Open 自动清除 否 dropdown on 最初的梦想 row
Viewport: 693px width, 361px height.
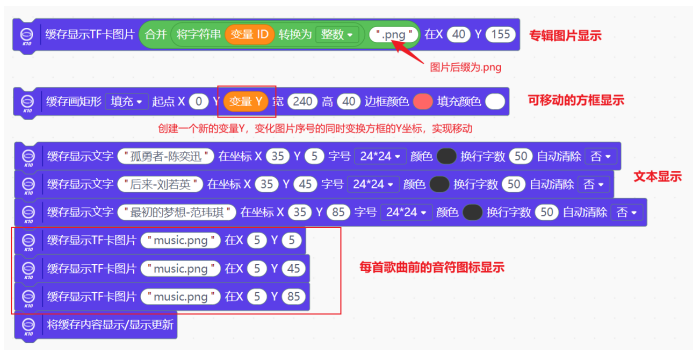pos(627,212)
